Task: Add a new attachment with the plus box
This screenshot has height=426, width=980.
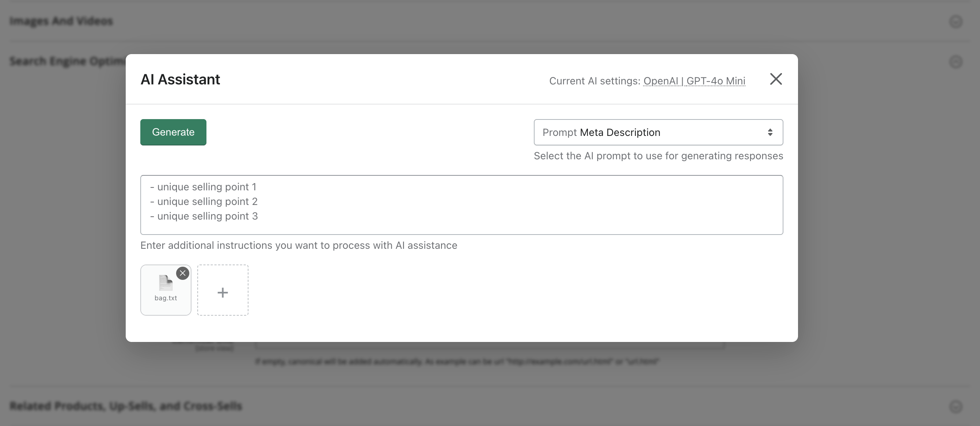Action: pos(223,290)
